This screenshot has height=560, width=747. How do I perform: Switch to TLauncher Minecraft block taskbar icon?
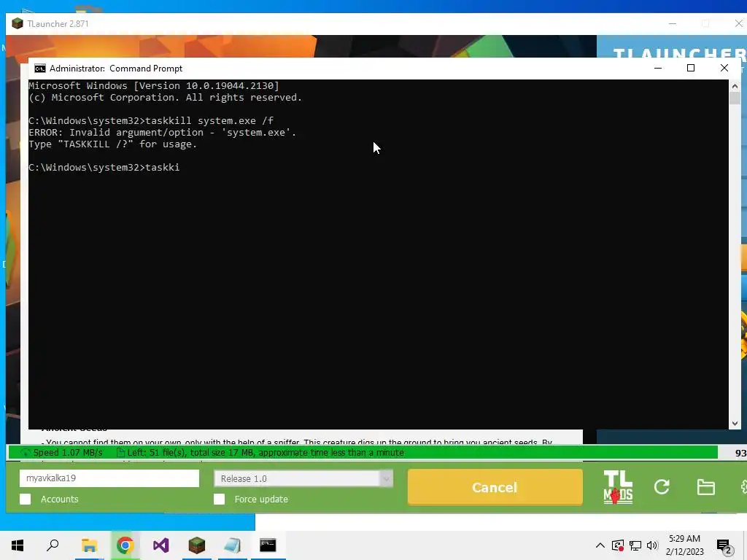[x=196, y=545]
